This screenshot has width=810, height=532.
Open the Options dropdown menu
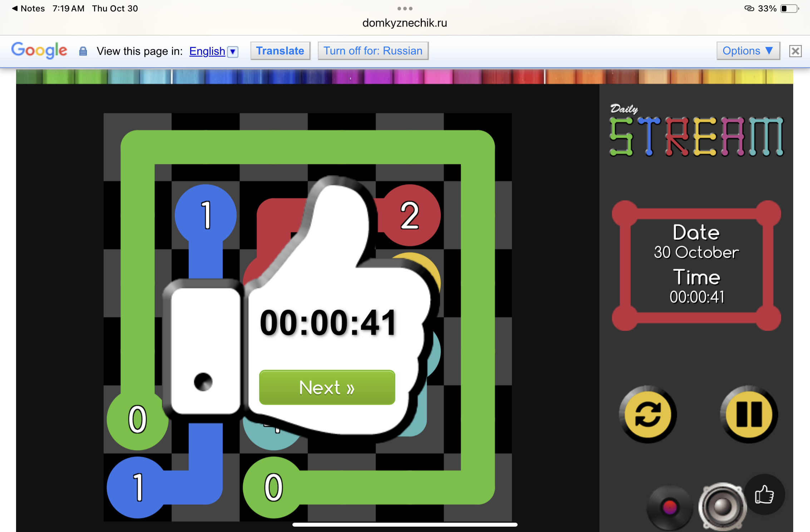tap(747, 51)
